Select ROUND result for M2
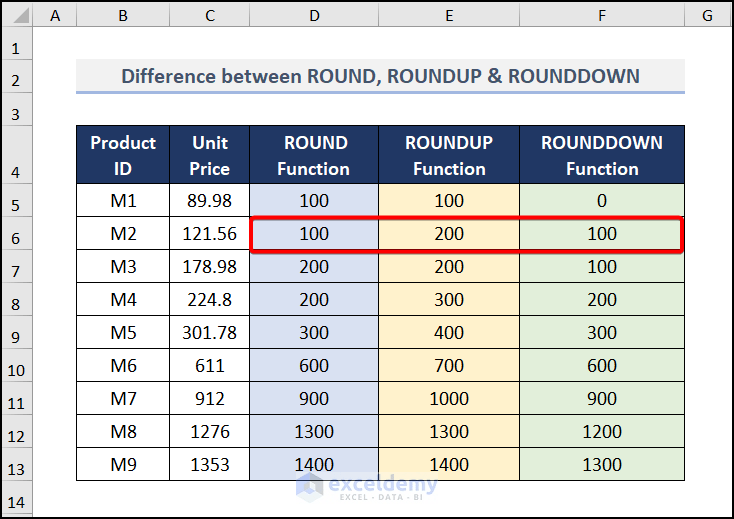 point(314,234)
